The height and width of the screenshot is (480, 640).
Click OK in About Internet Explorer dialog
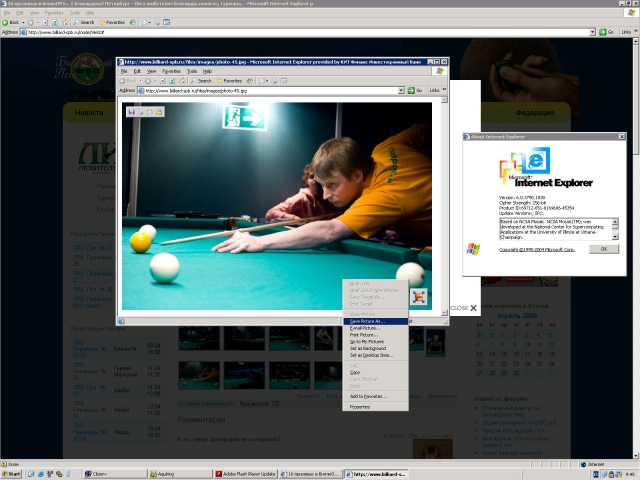(603, 249)
